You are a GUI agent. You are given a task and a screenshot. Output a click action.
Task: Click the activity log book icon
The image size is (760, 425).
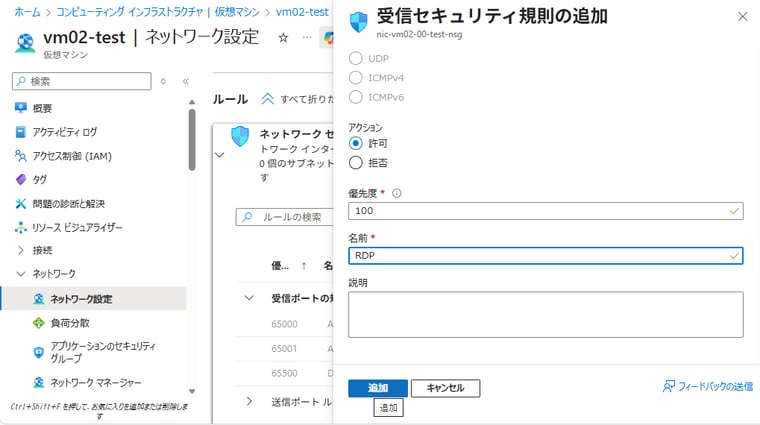click(x=20, y=132)
